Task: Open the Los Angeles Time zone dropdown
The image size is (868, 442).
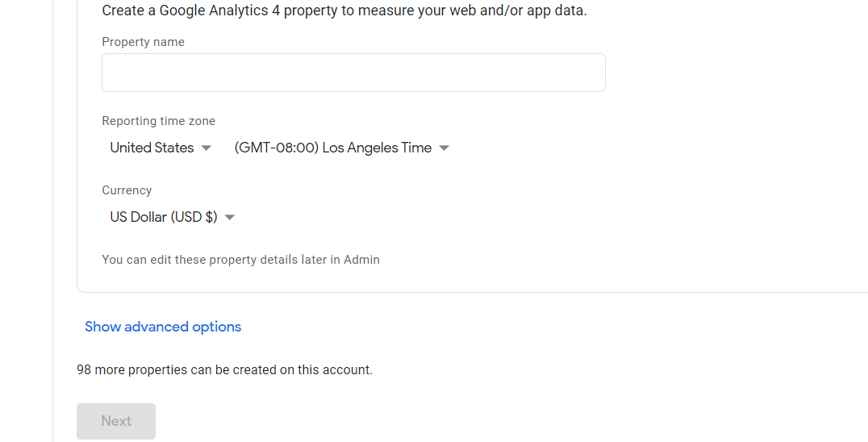Action: click(341, 148)
